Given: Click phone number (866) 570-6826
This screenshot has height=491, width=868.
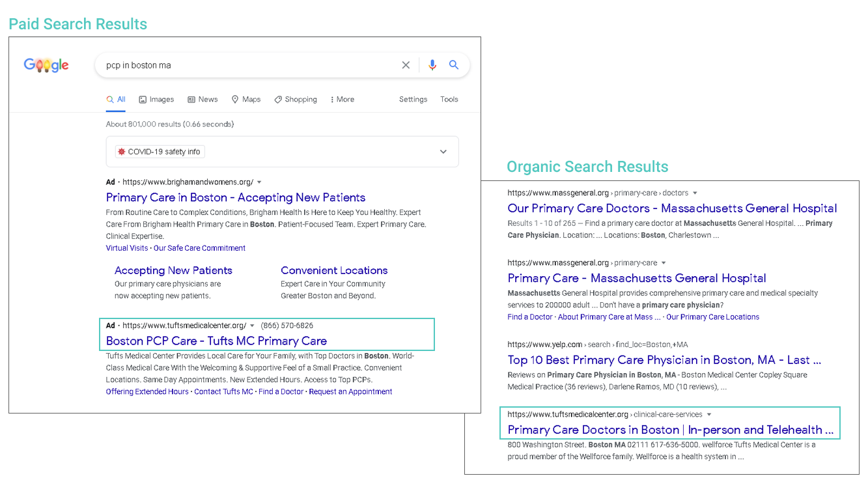Looking at the screenshot, I should point(287,326).
